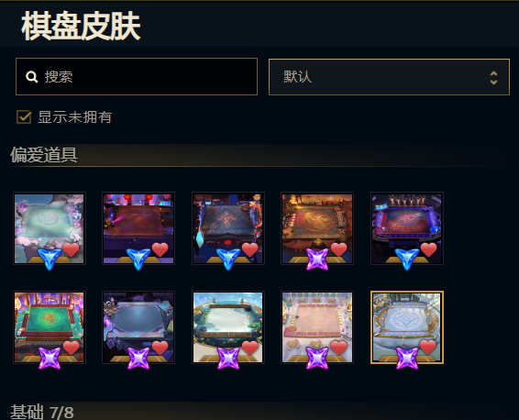Click blue gem on the cherry blossom arena
519x420 pixels.
[50, 259]
